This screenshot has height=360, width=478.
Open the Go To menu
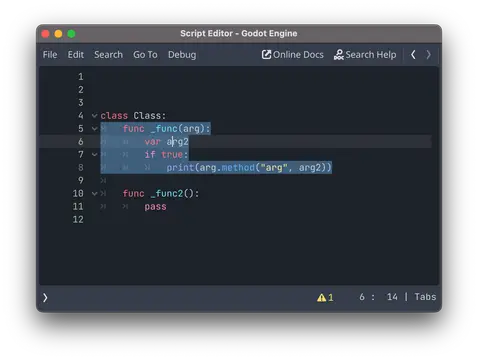pos(145,55)
